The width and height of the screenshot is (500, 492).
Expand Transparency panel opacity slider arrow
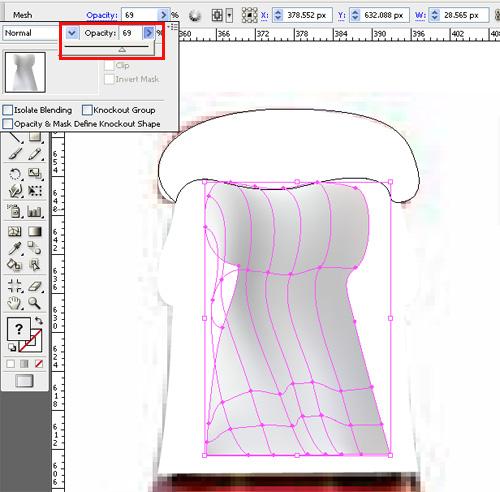point(149,33)
